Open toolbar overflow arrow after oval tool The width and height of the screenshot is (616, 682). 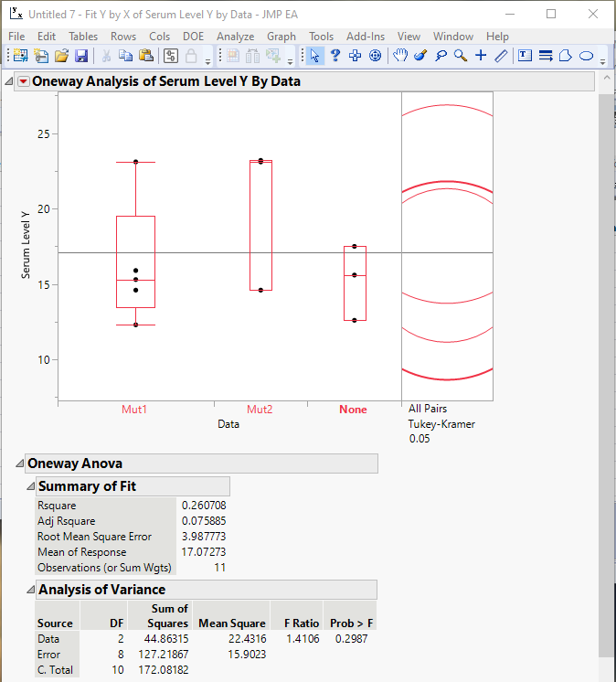coord(602,62)
